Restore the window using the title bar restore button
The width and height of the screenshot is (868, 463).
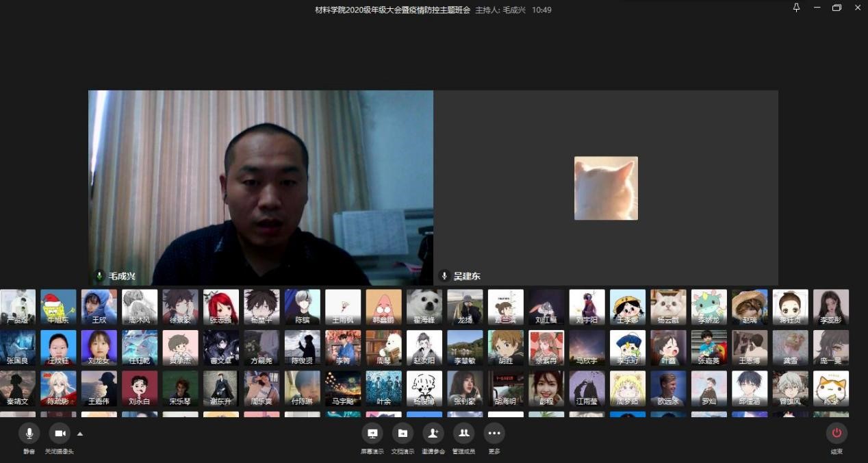click(x=837, y=8)
